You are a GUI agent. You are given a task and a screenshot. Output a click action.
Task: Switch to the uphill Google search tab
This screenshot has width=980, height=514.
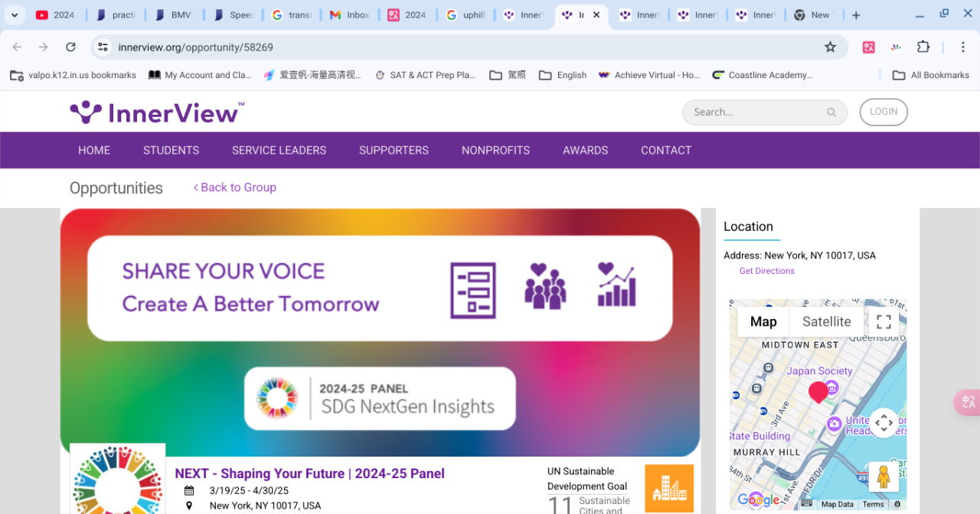466,15
